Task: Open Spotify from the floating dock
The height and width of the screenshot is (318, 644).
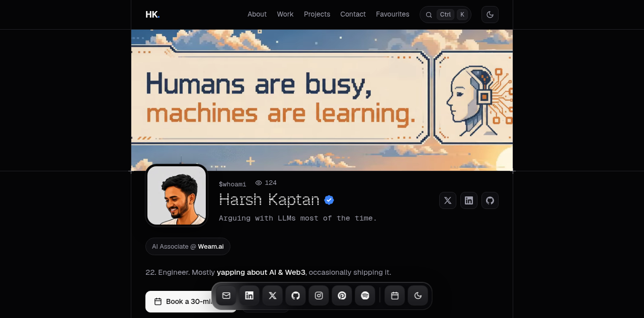Action: (x=365, y=295)
